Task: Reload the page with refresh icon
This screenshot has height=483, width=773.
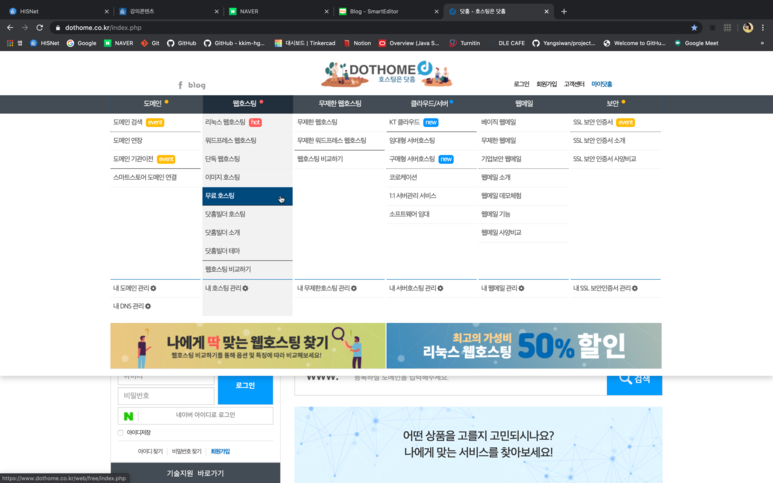Action: point(39,28)
